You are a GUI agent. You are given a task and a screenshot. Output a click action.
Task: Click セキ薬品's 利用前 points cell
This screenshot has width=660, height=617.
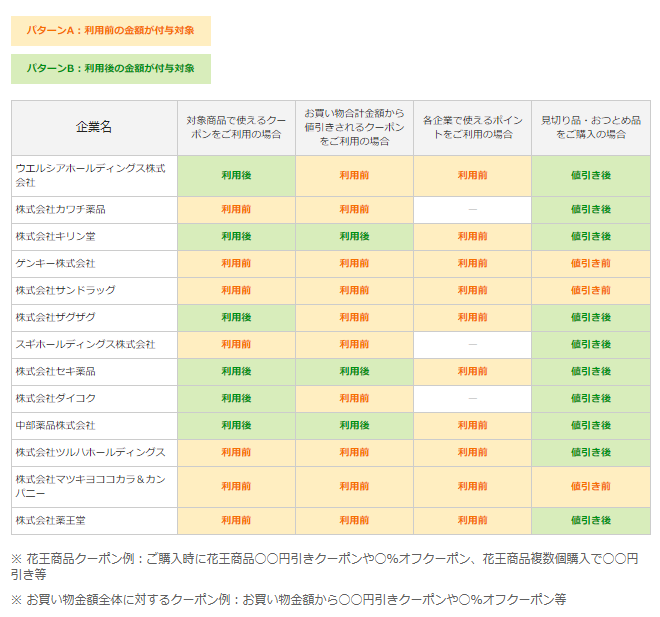473,372
